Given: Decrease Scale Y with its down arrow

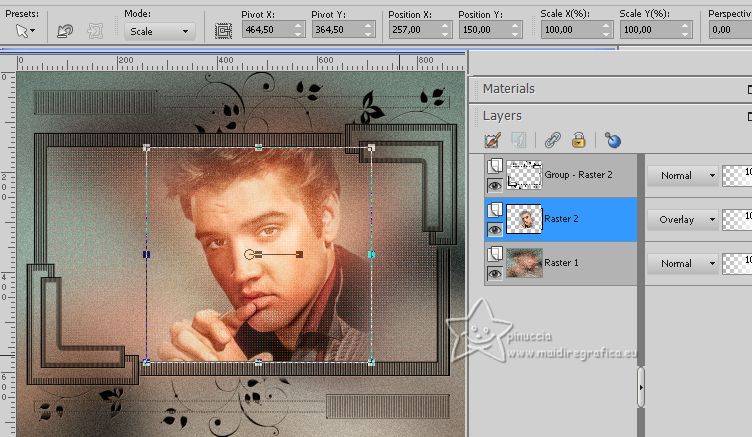Looking at the screenshot, I should [x=685, y=34].
